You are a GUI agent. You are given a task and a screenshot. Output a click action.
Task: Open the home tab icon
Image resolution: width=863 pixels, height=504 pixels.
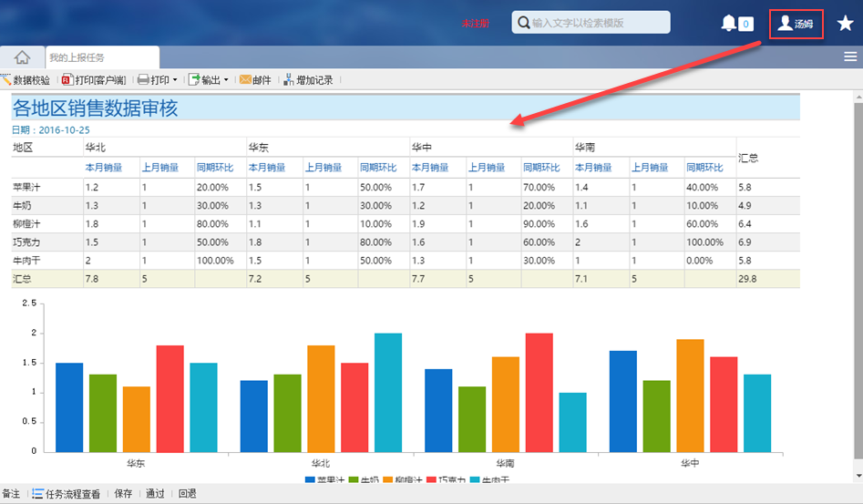click(22, 57)
